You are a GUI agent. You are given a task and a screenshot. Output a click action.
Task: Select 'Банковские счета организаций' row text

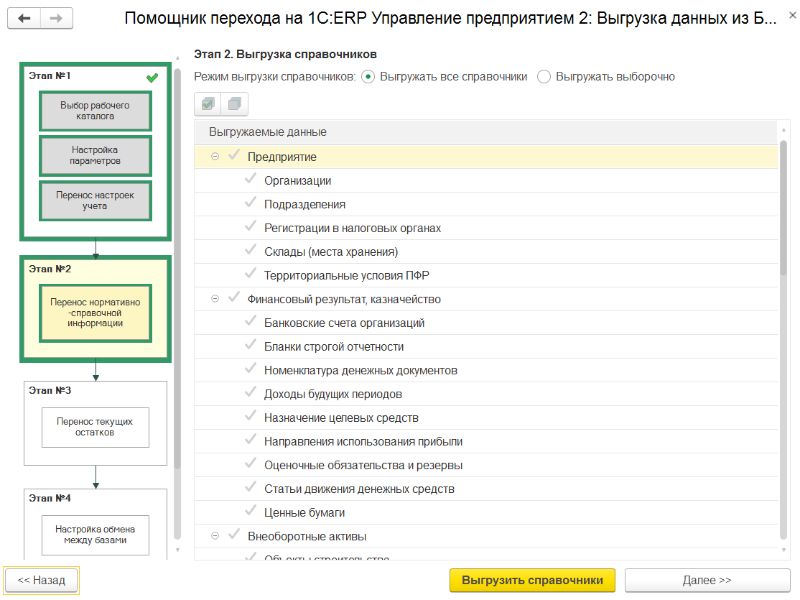tap(344, 323)
